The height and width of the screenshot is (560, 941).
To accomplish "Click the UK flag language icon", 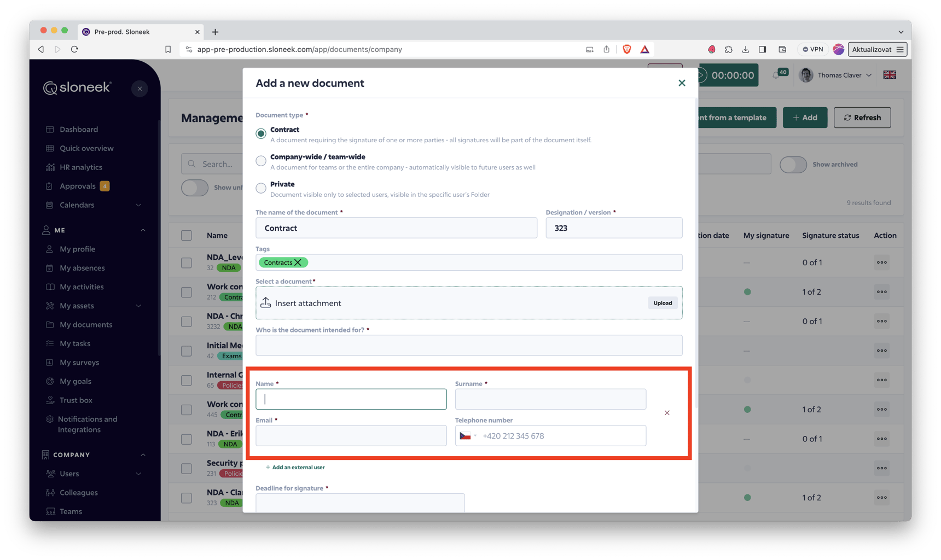I will [x=890, y=75].
